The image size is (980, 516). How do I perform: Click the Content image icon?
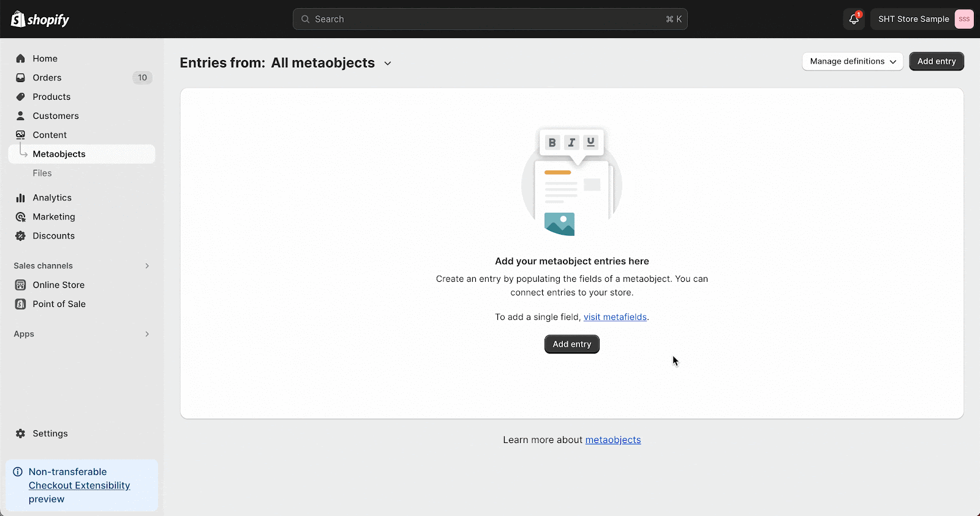pyautogui.click(x=20, y=135)
